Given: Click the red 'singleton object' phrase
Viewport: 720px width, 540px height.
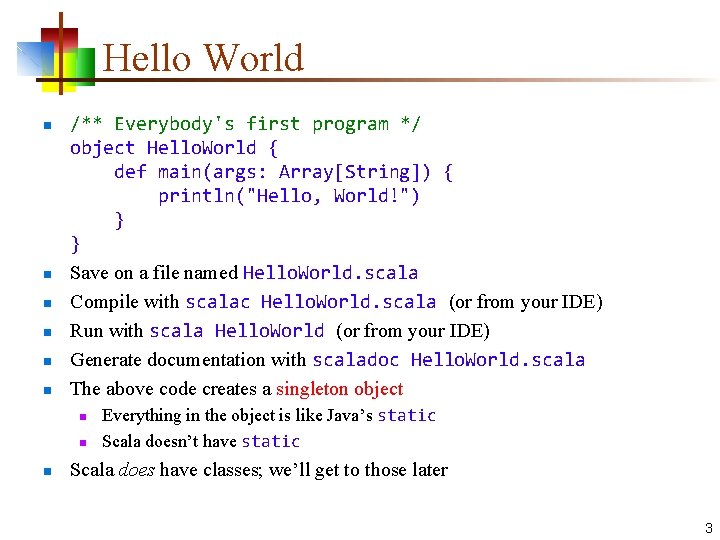Looking at the screenshot, I should [x=339, y=389].
